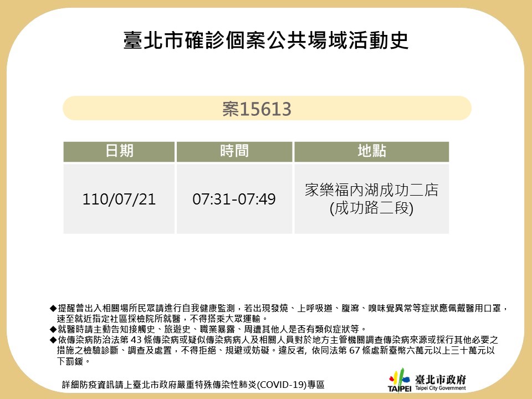Click the address text (成功路二段)
This screenshot has width=532, height=399.
(x=371, y=208)
